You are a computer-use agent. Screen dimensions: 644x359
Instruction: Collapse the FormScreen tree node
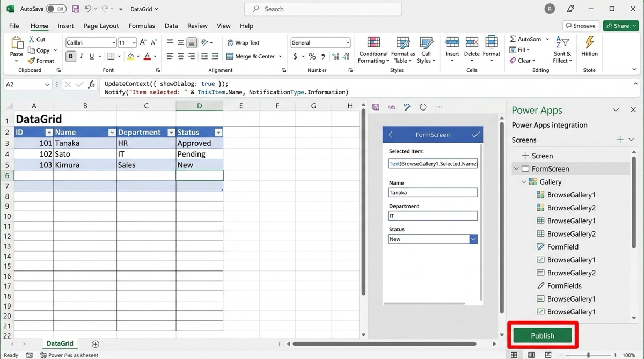coord(516,169)
